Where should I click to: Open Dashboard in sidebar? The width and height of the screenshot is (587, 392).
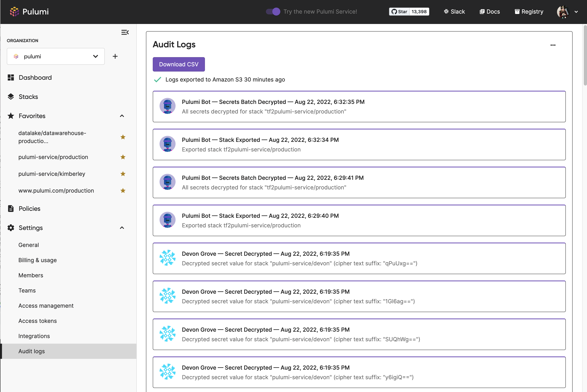[x=35, y=78]
